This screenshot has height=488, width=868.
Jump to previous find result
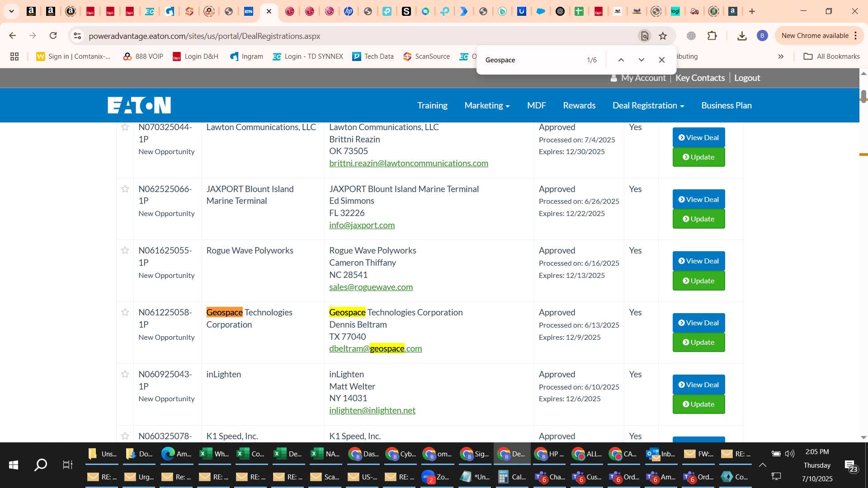621,60
